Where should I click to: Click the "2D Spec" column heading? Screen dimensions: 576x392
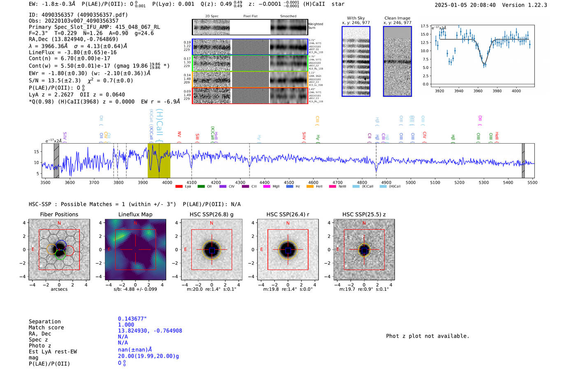[x=211, y=16]
